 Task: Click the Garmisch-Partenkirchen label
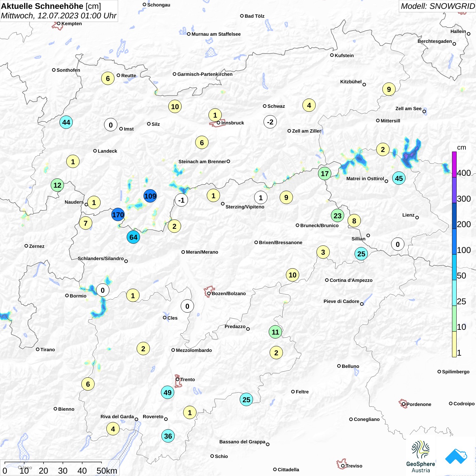205,74
